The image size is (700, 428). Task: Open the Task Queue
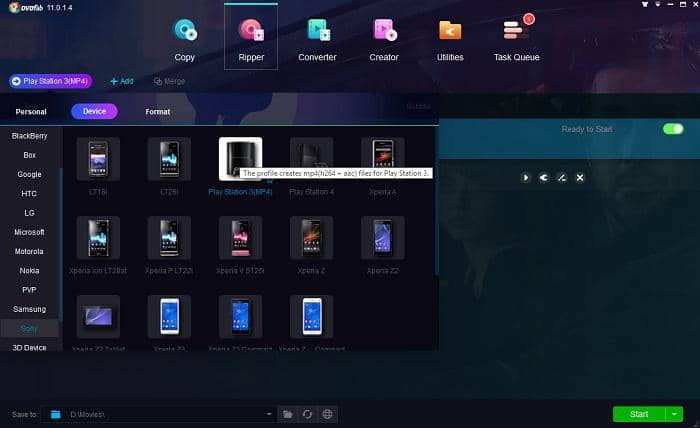coord(517,40)
